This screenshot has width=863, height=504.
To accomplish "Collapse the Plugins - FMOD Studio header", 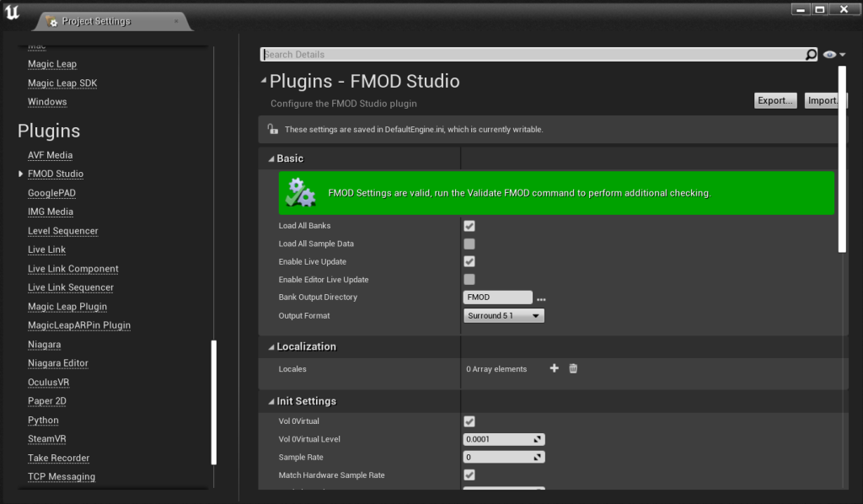I will [264, 80].
